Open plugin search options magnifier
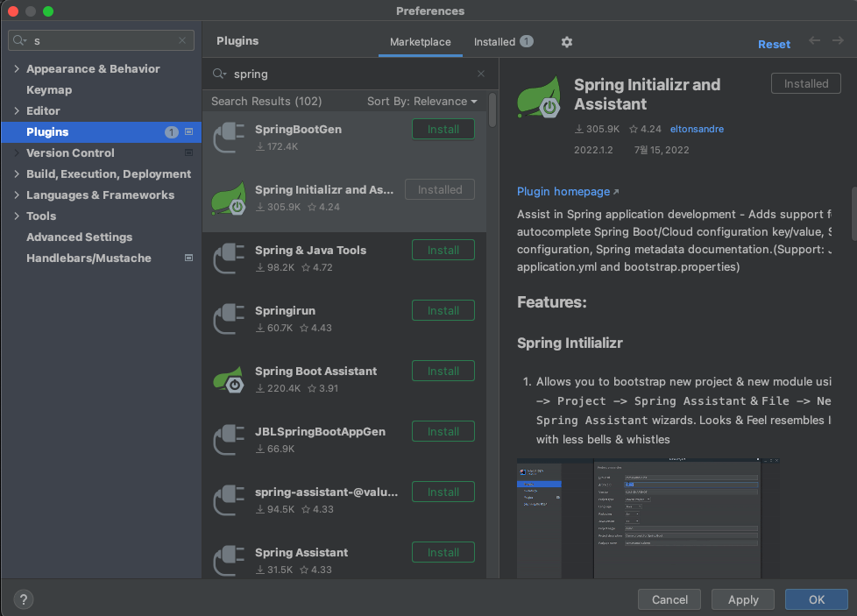This screenshot has height=616, width=857. point(220,74)
